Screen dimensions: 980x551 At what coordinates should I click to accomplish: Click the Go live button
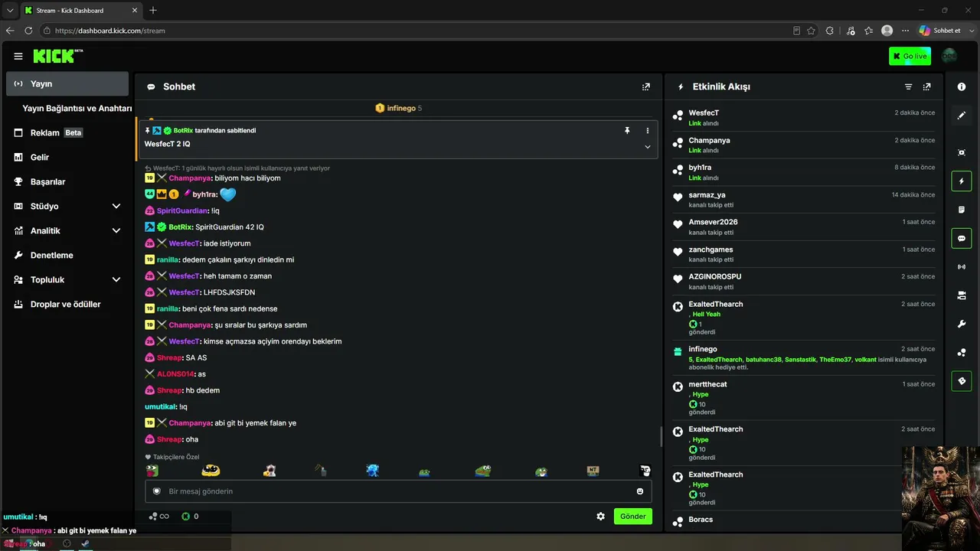pos(910,56)
